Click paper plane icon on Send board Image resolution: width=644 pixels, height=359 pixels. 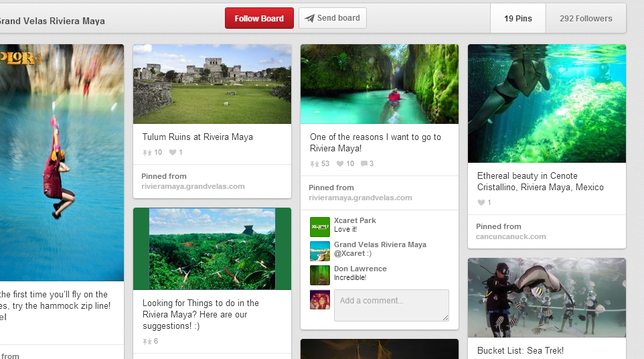(310, 18)
